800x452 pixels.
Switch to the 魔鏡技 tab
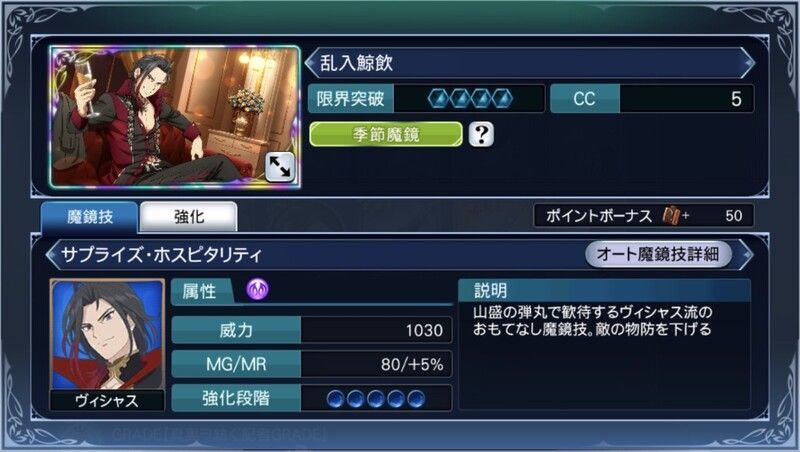pyautogui.click(x=89, y=217)
